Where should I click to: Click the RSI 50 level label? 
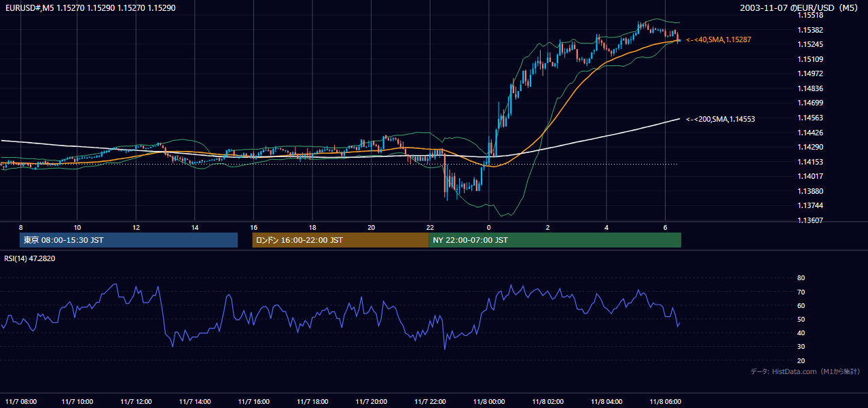[801, 319]
